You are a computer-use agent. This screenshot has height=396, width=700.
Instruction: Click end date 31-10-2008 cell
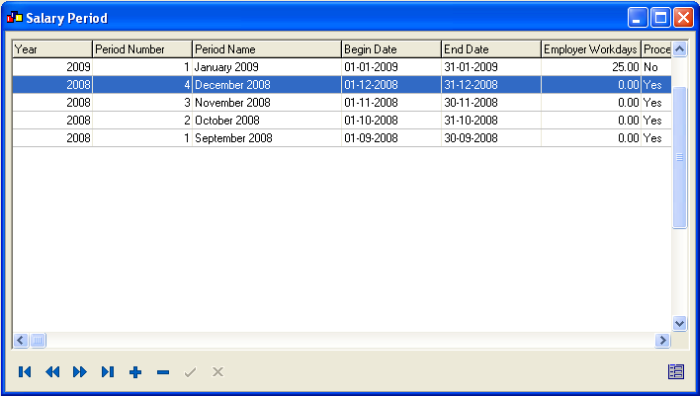pos(492,121)
